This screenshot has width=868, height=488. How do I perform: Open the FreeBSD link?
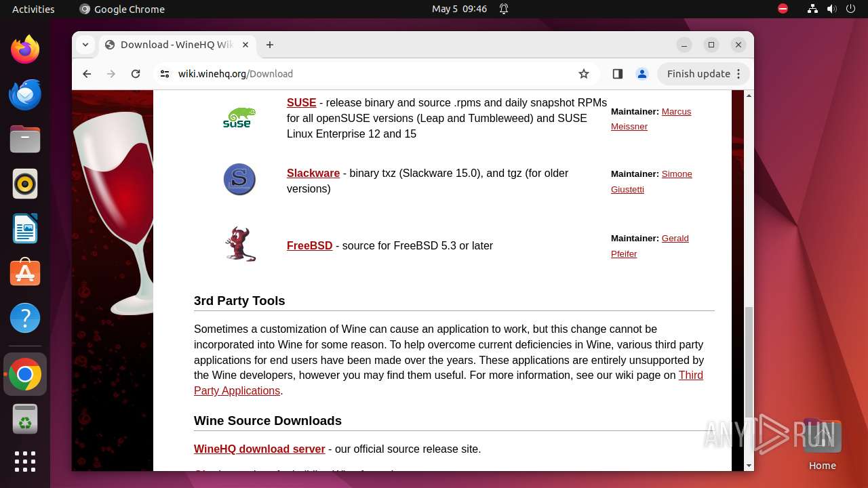[x=309, y=245]
